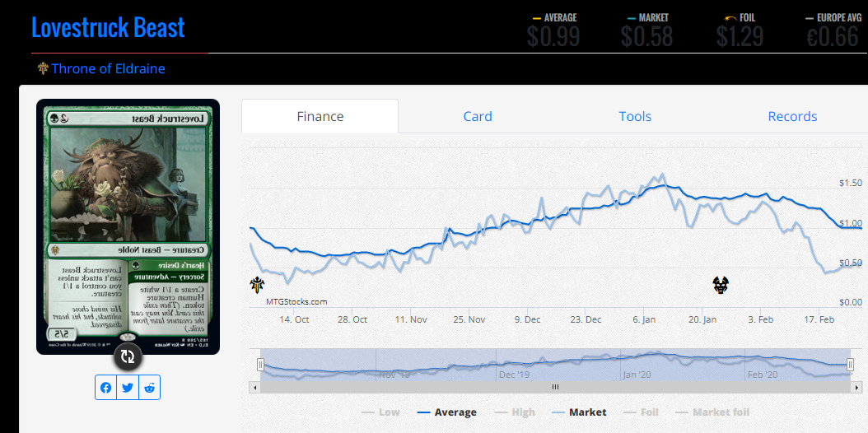Screen dimensions: 868x433
Task: Open the Finance tab
Action: [320, 116]
